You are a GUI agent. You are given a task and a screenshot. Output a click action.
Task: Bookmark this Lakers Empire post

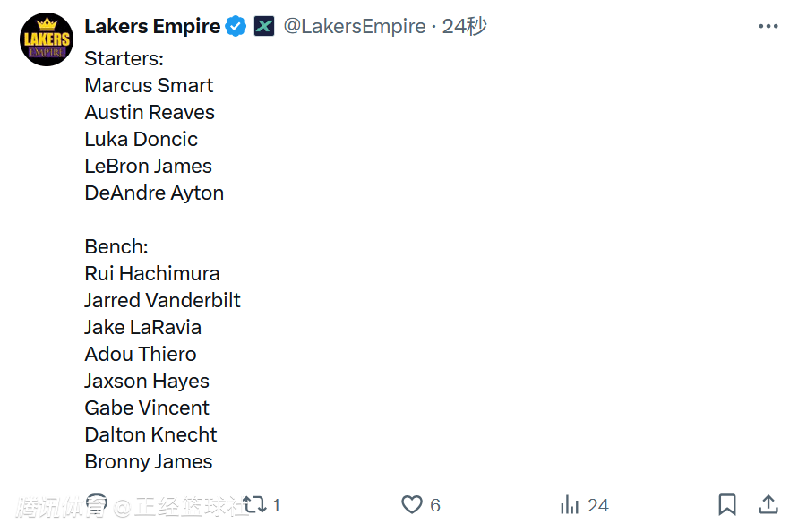tap(727, 505)
